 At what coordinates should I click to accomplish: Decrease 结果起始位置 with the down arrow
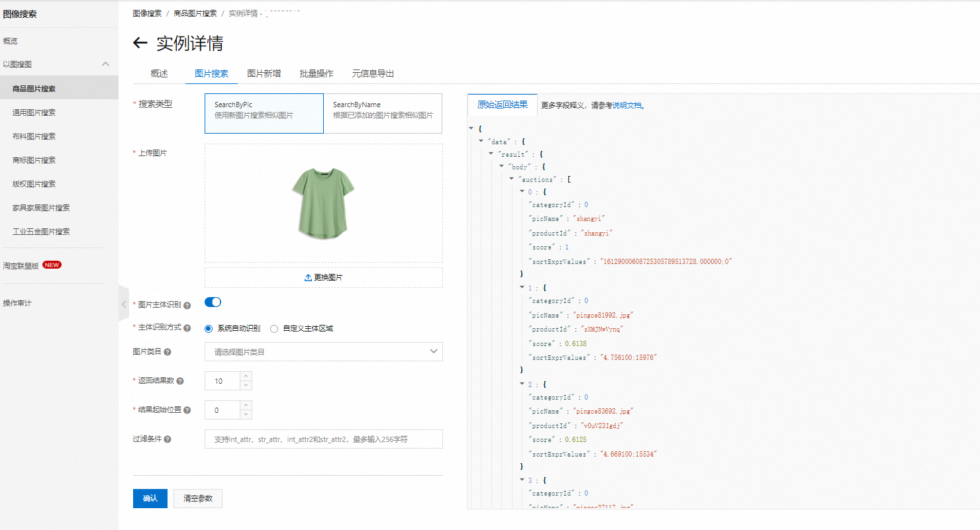coord(246,415)
